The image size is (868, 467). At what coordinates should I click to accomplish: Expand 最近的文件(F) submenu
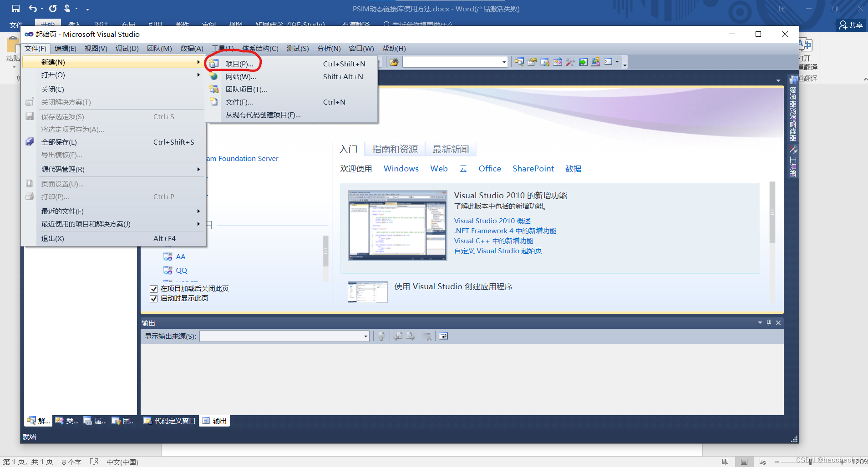(x=113, y=211)
